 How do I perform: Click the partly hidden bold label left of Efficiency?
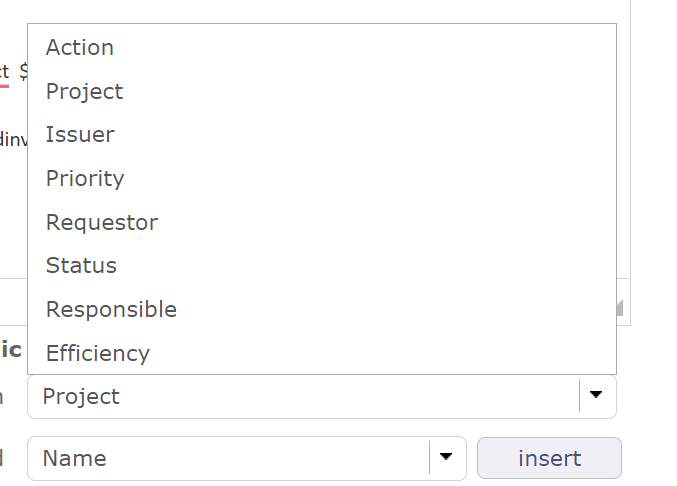(x=11, y=349)
